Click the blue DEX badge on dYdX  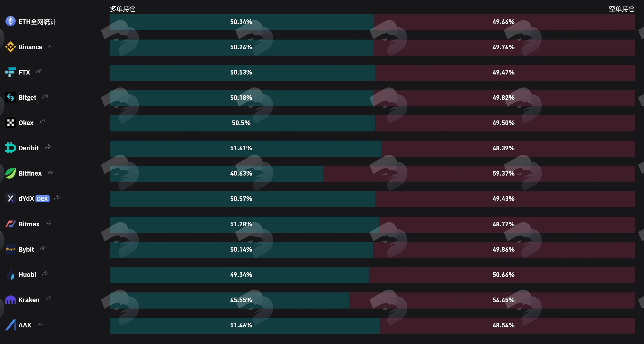(x=42, y=199)
